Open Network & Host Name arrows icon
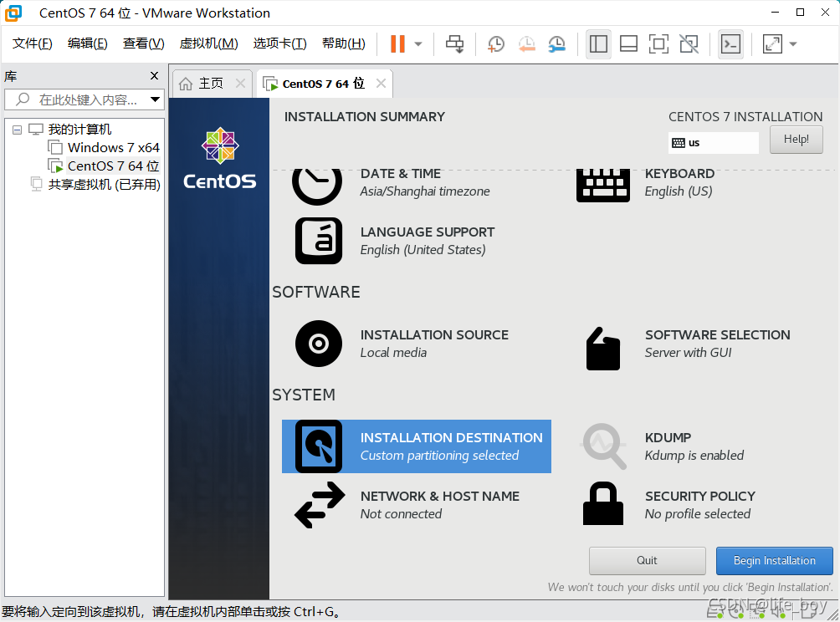This screenshot has height=622, width=840. 320,505
